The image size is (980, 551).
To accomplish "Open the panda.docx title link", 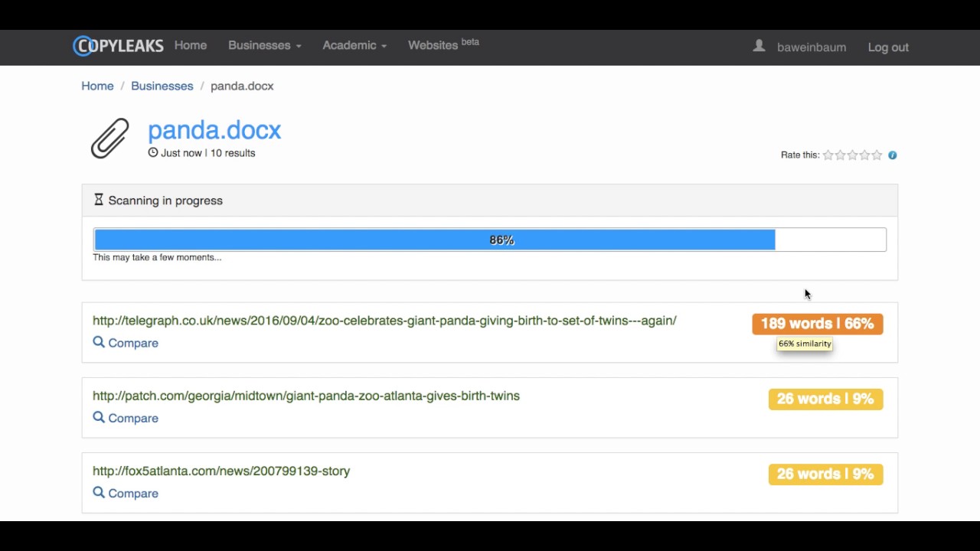I will coord(214,130).
